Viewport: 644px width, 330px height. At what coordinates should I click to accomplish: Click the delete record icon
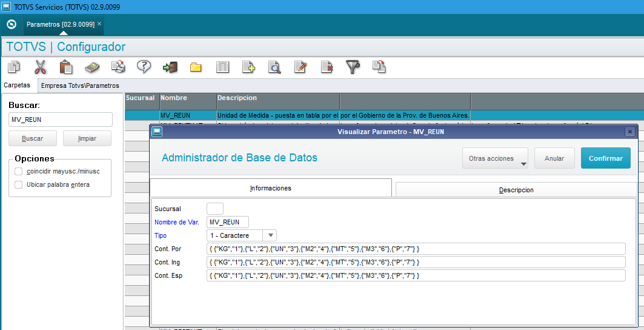[x=327, y=67]
